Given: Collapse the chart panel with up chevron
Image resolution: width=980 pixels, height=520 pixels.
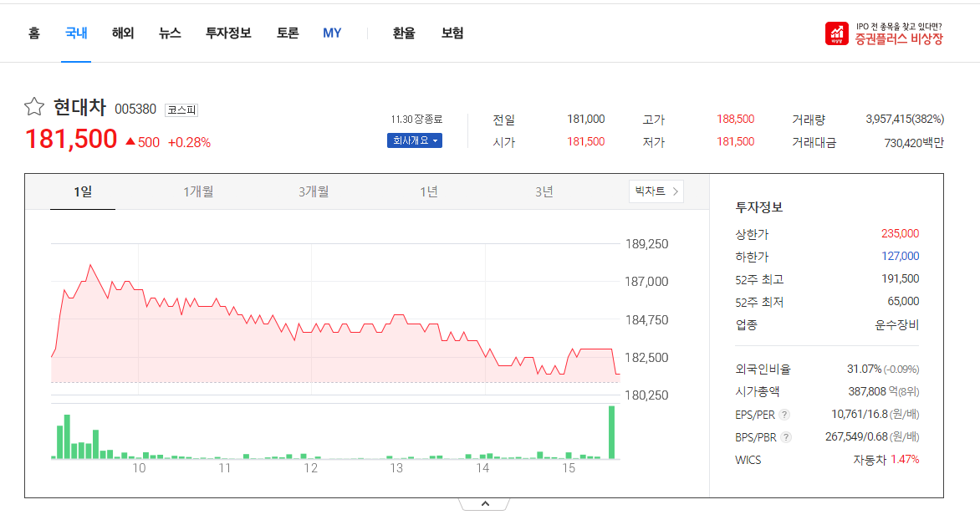Looking at the screenshot, I should pyautogui.click(x=485, y=504).
